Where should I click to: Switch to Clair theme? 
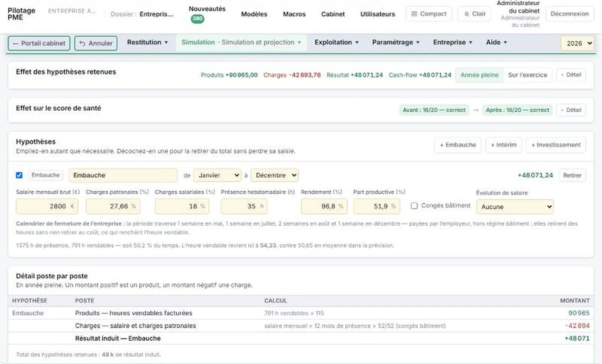coord(474,14)
